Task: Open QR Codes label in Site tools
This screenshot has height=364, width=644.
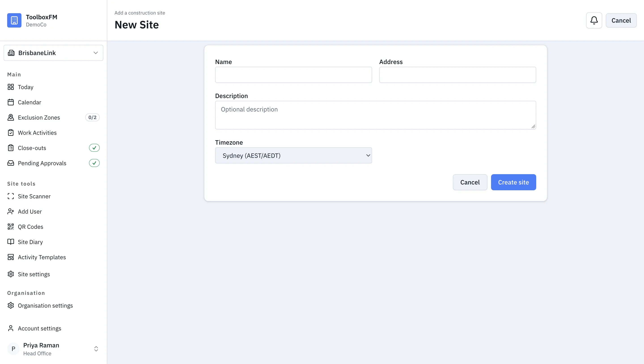Action: [30, 227]
